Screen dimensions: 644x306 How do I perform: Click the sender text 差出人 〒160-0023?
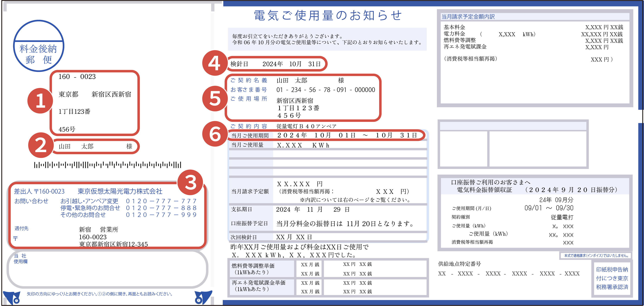[39, 191]
